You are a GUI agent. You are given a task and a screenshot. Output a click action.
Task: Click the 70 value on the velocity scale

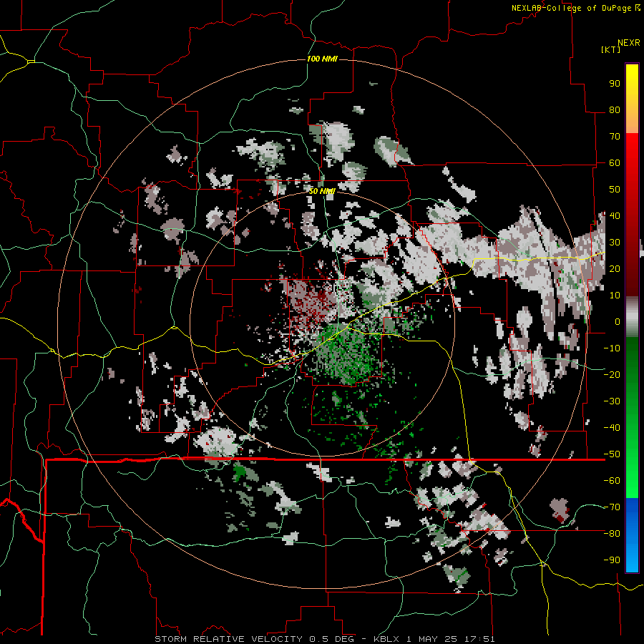(x=615, y=137)
